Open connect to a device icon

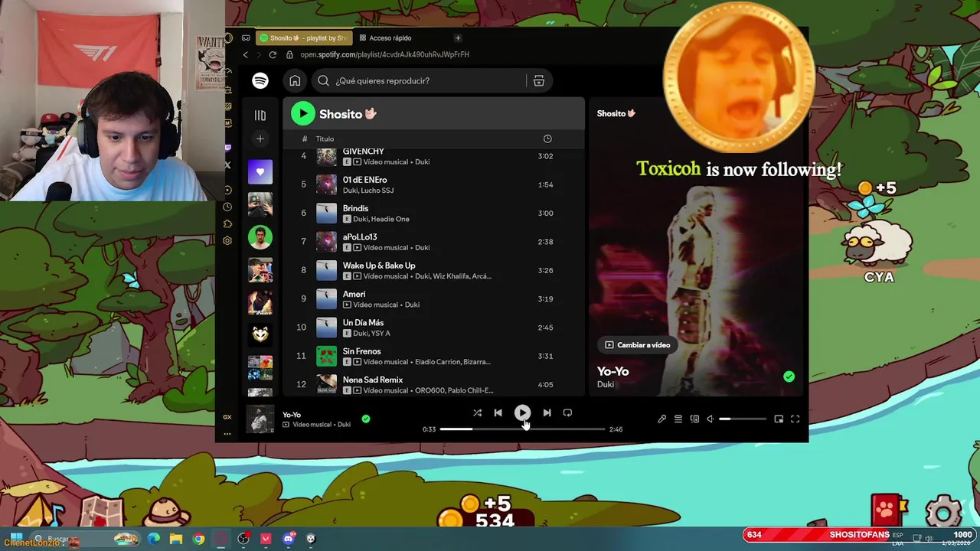pos(694,419)
